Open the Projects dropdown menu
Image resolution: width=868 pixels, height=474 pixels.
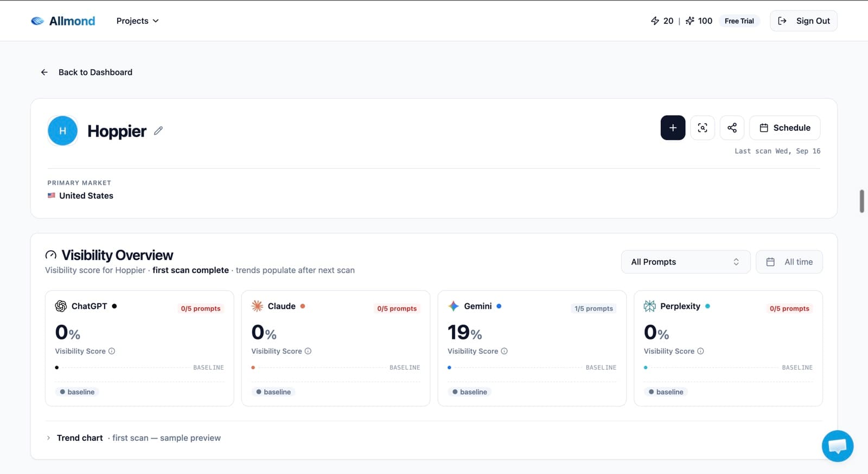(138, 21)
